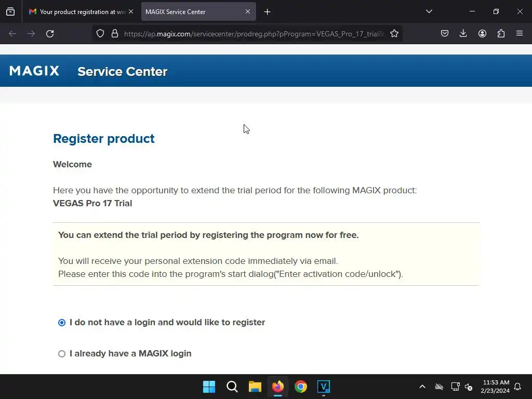Click the Service Center header title

[123, 72]
